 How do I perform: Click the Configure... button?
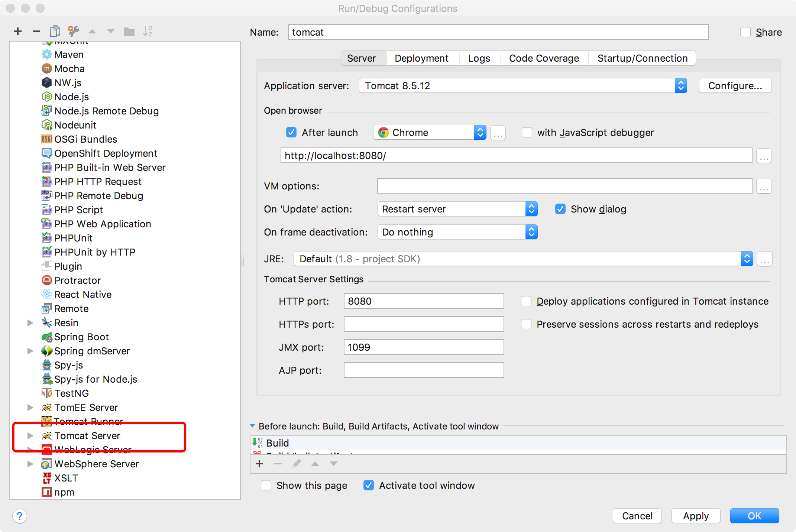pyautogui.click(x=735, y=86)
